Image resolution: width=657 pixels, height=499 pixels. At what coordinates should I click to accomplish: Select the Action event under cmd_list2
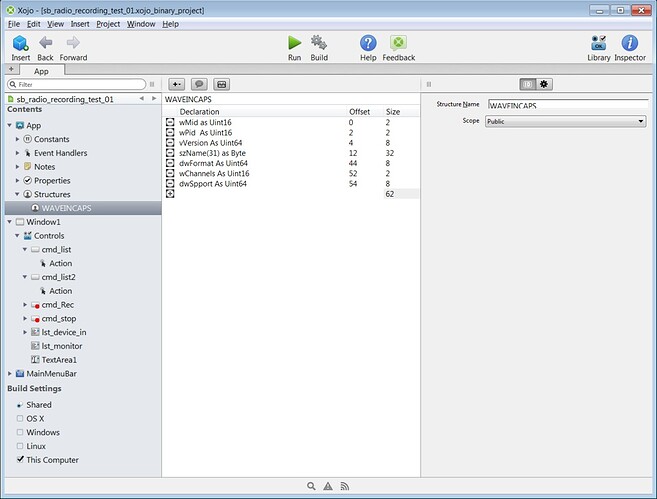60,291
